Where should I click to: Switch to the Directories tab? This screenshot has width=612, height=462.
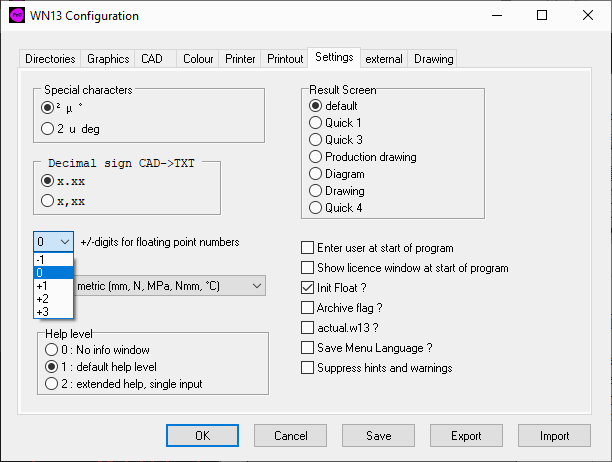click(x=49, y=59)
